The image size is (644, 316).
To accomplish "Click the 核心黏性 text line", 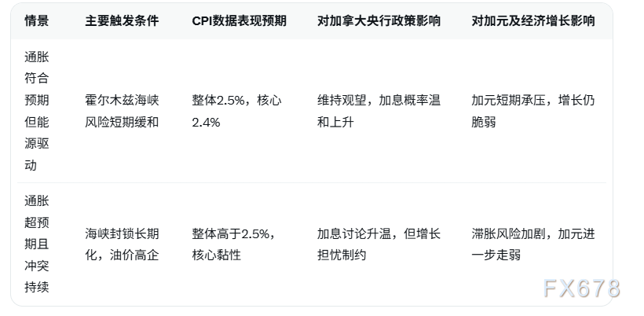I will pyautogui.click(x=216, y=255).
